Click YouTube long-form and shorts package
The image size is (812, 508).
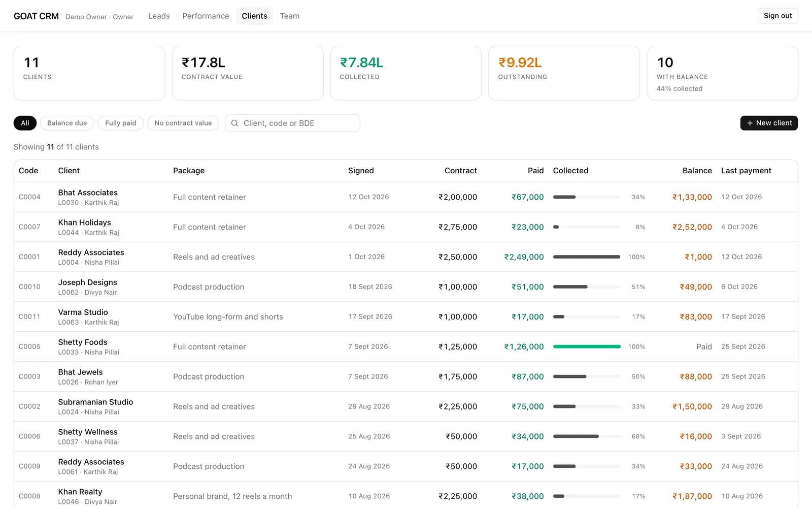[228, 317]
